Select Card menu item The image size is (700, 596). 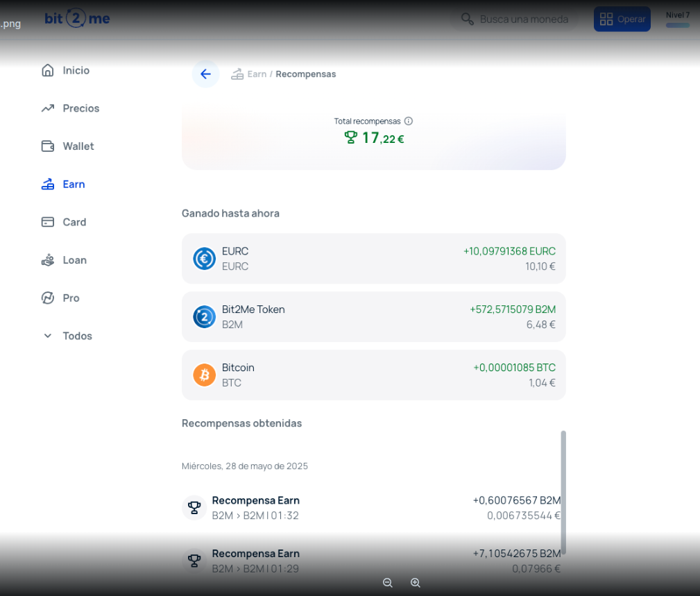click(x=74, y=222)
